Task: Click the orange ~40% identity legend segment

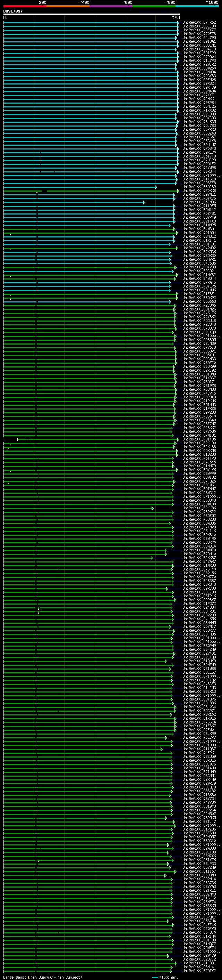Action: point(68,7)
